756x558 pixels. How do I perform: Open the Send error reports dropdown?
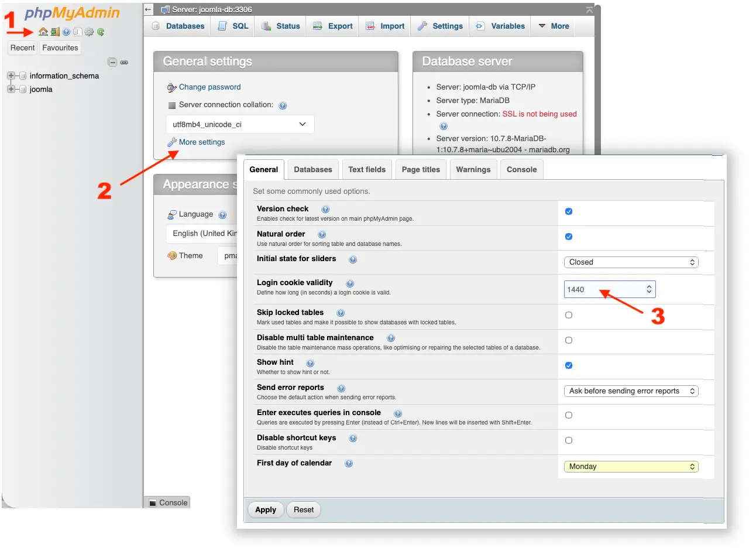pos(631,391)
